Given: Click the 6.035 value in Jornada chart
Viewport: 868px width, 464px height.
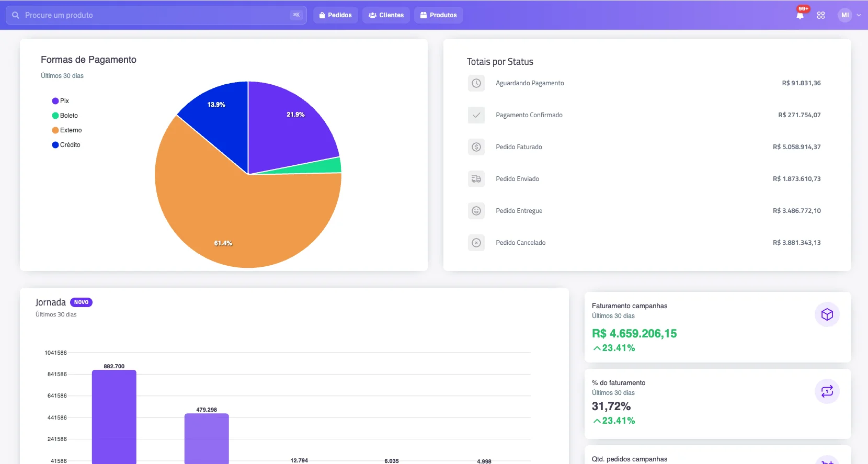Looking at the screenshot, I should click(392, 461).
